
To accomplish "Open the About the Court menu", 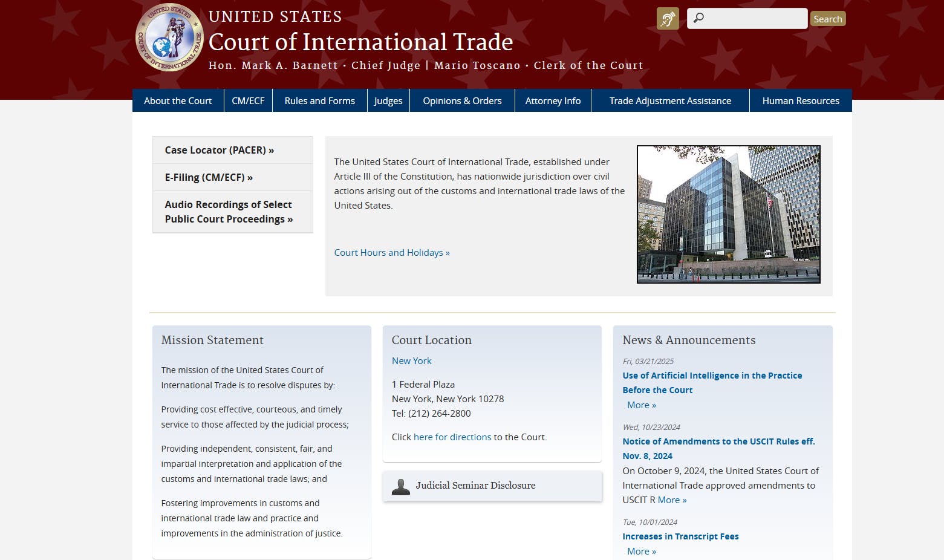I will 178,101.
